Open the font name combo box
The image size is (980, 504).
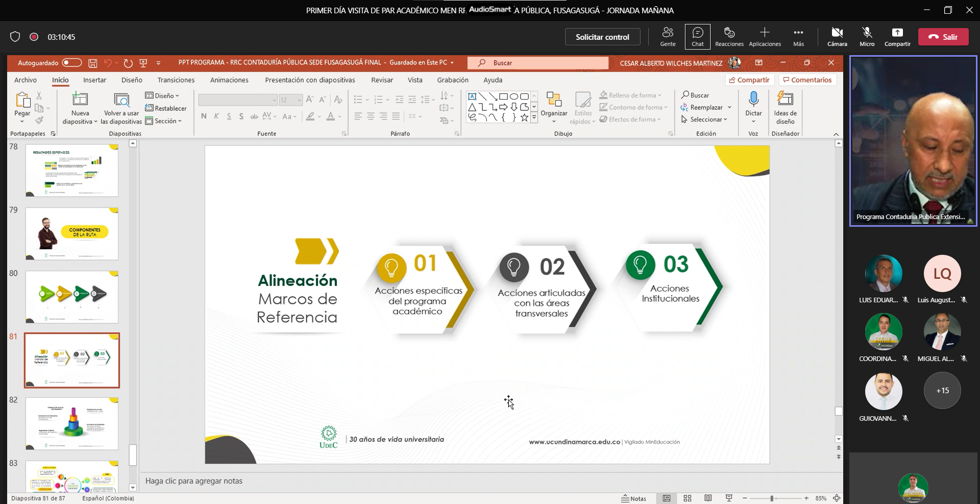(x=238, y=100)
